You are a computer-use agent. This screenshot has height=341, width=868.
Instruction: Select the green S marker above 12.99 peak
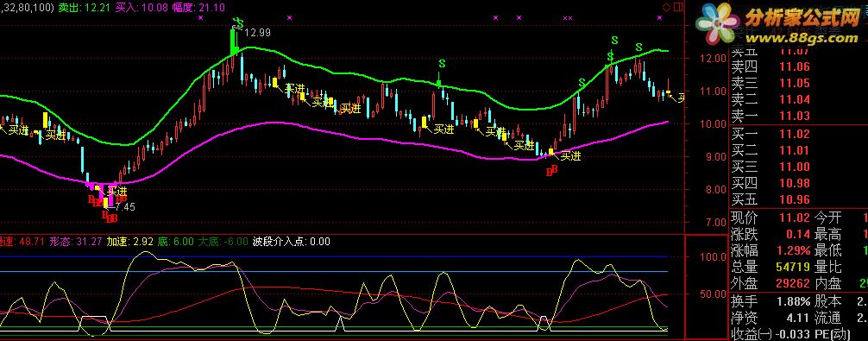239,23
